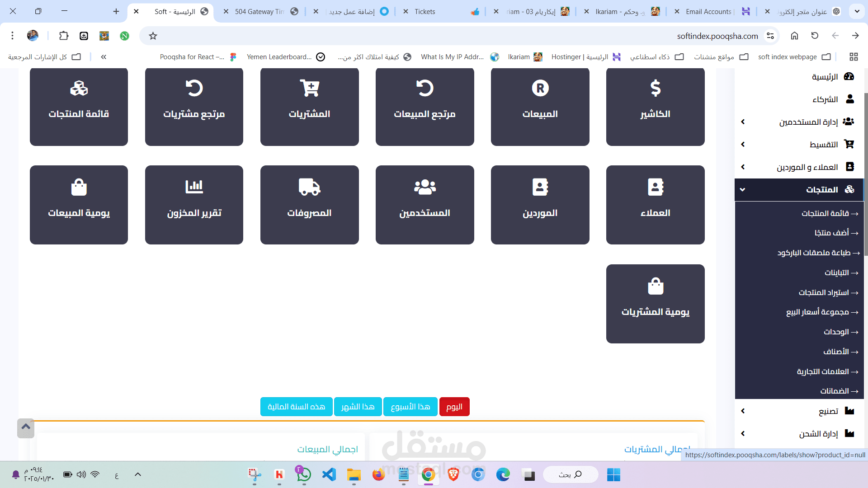868x488 pixels.
Task: Expand the Installments (التقسيط) sidebar menu
Action: point(823,145)
